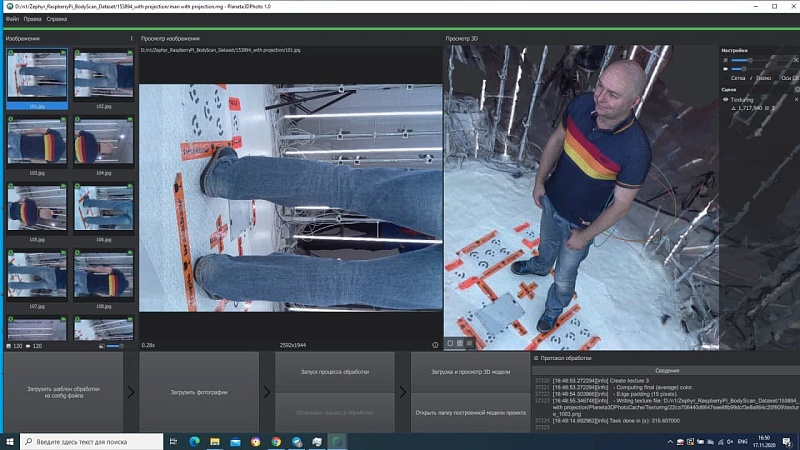Viewport: 800px width, 450px height.
Task: Click the volume icon in system tray
Action: coord(730,442)
